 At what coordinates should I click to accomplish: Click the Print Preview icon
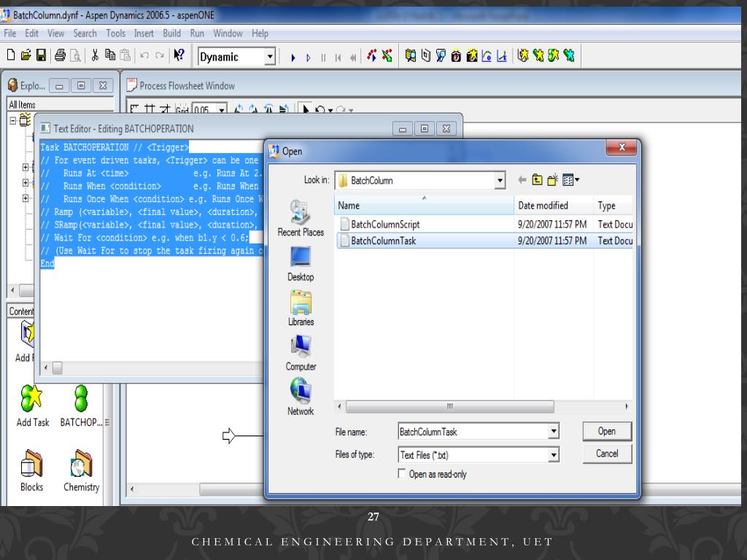point(75,55)
